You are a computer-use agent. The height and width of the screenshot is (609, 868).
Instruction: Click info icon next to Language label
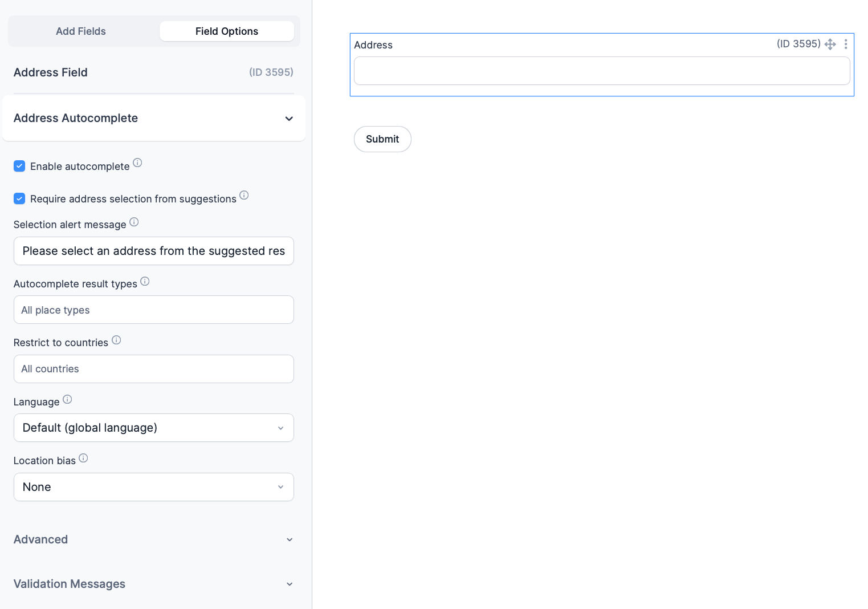[x=67, y=399]
